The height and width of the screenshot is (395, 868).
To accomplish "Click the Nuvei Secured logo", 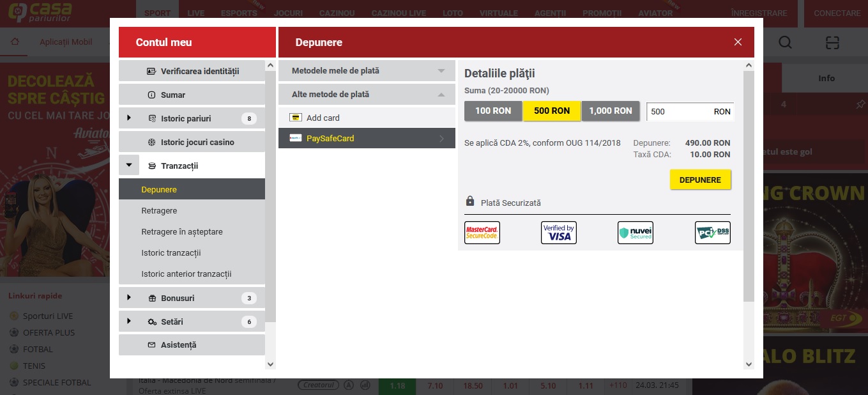I will point(636,233).
